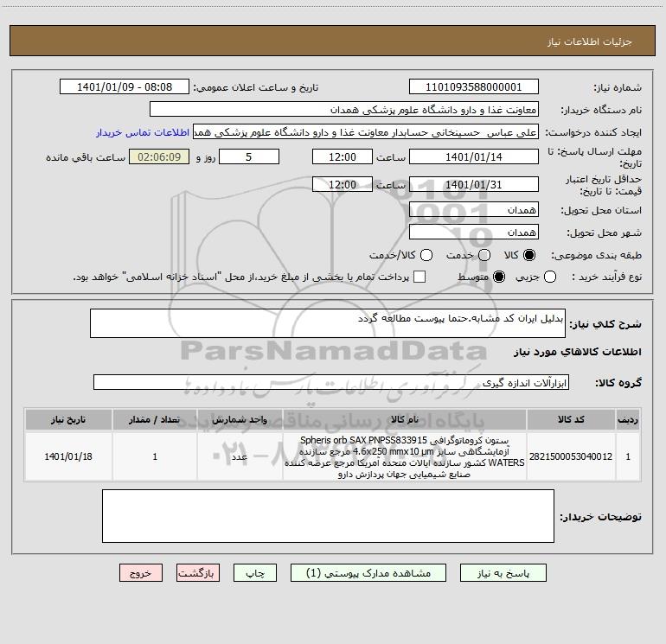Click the خروج exit button
The image size is (666, 644).
click(141, 573)
